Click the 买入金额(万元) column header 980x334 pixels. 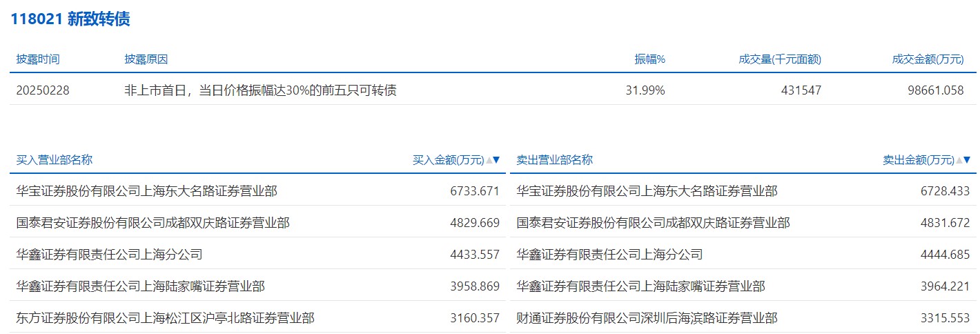click(x=449, y=160)
